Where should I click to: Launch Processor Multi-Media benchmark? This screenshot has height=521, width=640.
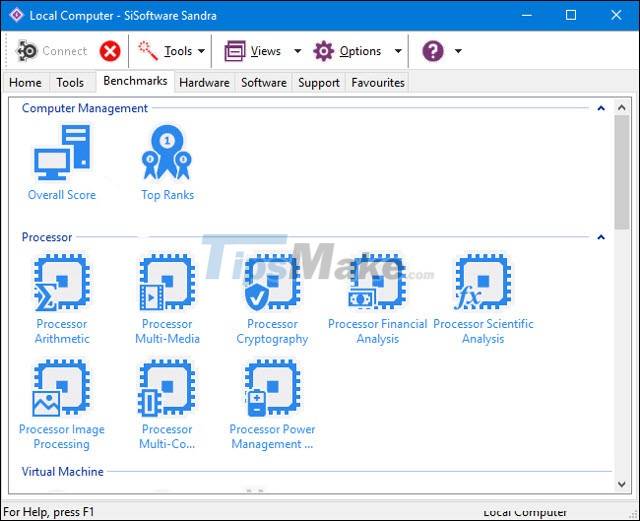pos(167,299)
